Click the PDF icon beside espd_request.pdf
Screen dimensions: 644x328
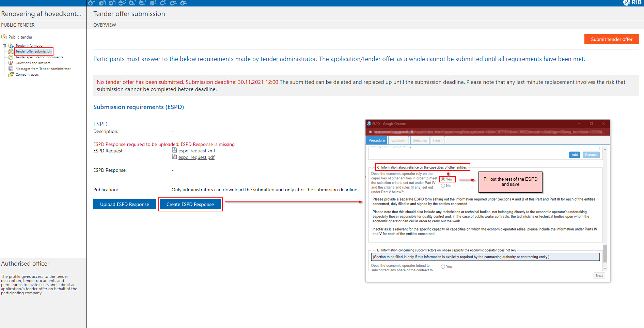[174, 157]
